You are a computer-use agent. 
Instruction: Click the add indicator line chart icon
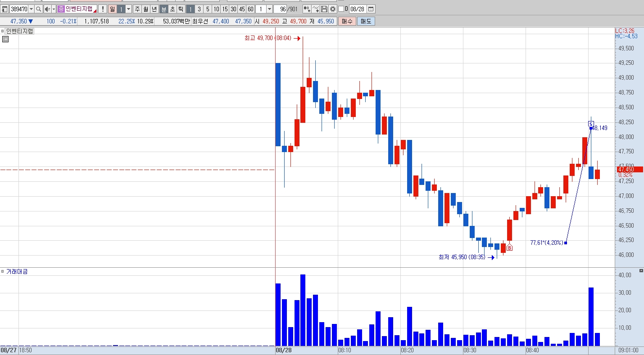coord(315,9)
